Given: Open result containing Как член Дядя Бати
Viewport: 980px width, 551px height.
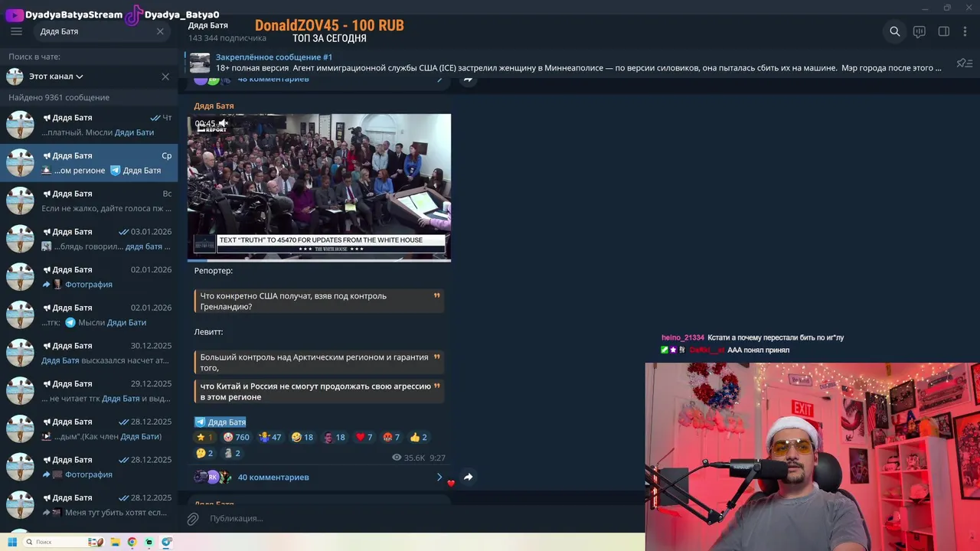Looking at the screenshot, I should coord(89,429).
